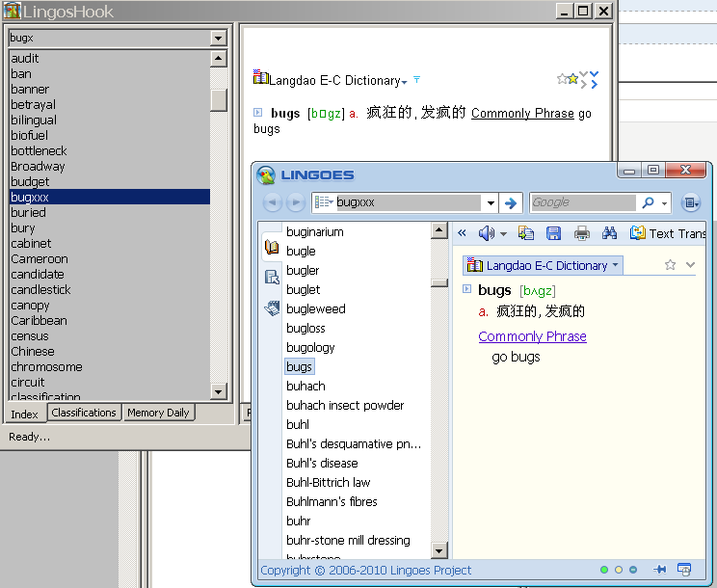Viewport: 717px width, 588px height.
Task: Click the yellow status dot
Action: coord(619,570)
